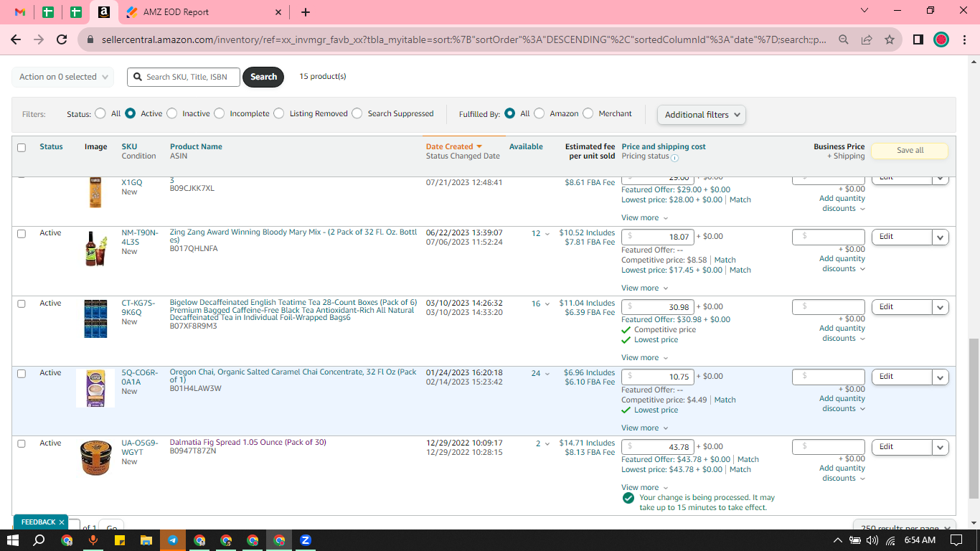Switch to Telegram on the taskbar

coord(173,540)
